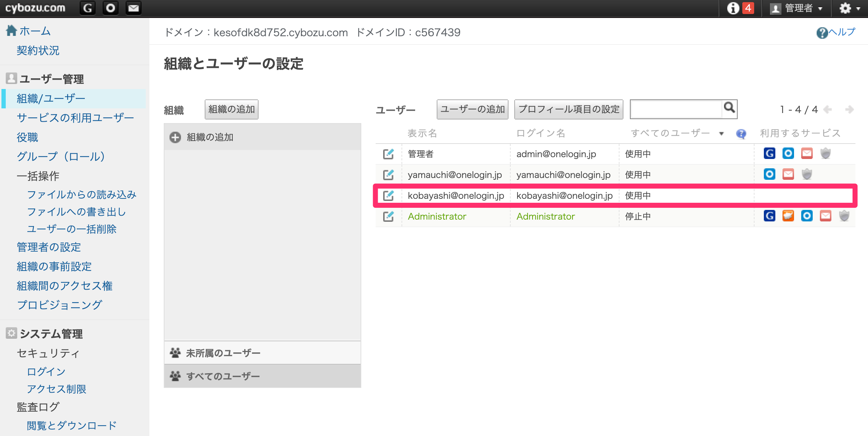Open the 管理者 account dropdown menu
Screen dimensions: 868x436
coord(796,8)
